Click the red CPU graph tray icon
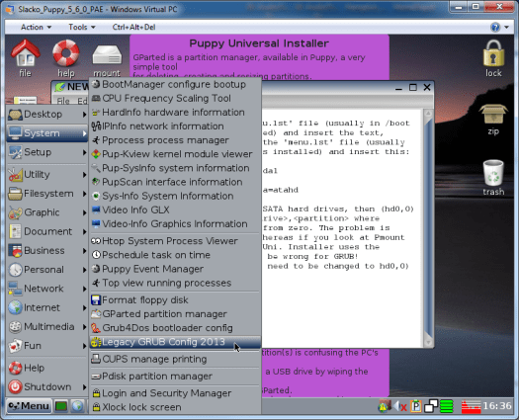This screenshot has width=519, height=420. point(471,407)
